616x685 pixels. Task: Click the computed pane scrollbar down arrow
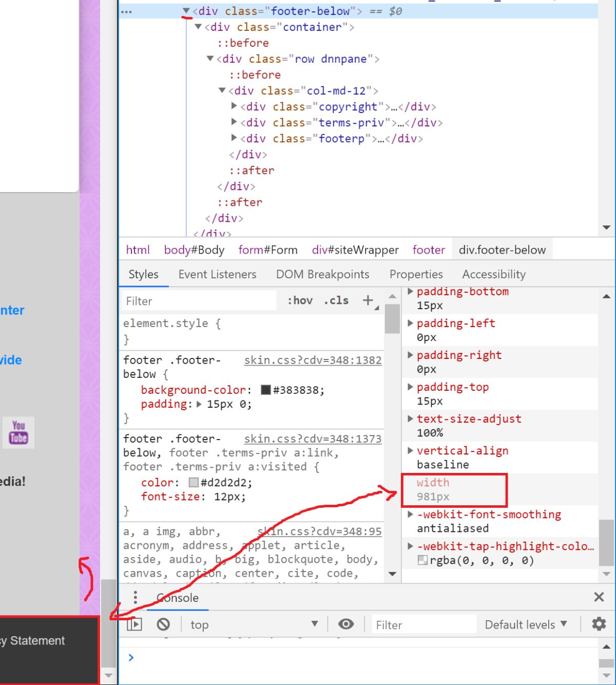[606, 574]
